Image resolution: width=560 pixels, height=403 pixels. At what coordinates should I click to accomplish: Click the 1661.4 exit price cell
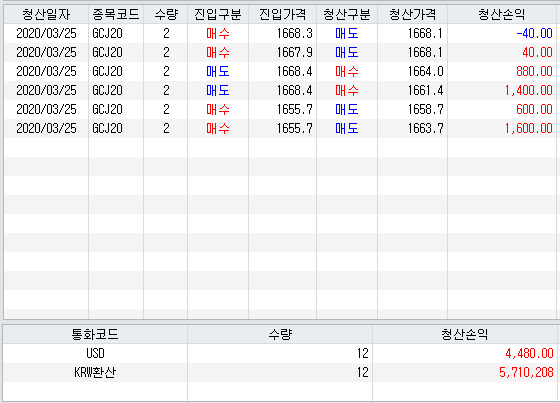[412, 90]
